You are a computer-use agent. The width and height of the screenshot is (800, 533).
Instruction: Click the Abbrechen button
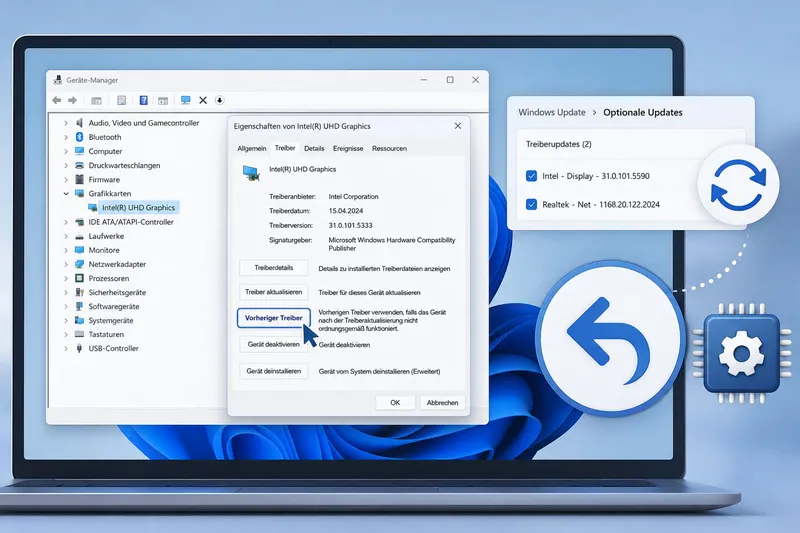pos(442,402)
